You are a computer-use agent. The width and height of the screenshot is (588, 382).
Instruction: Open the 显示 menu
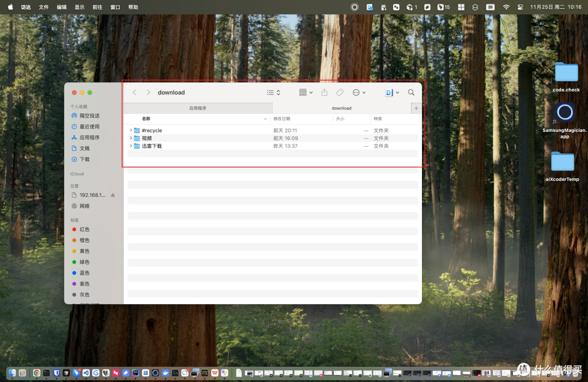[79, 7]
